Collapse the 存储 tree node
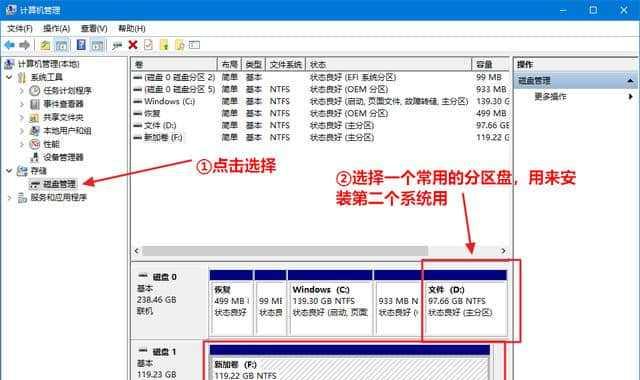This screenshot has width=640, height=380. [9, 171]
